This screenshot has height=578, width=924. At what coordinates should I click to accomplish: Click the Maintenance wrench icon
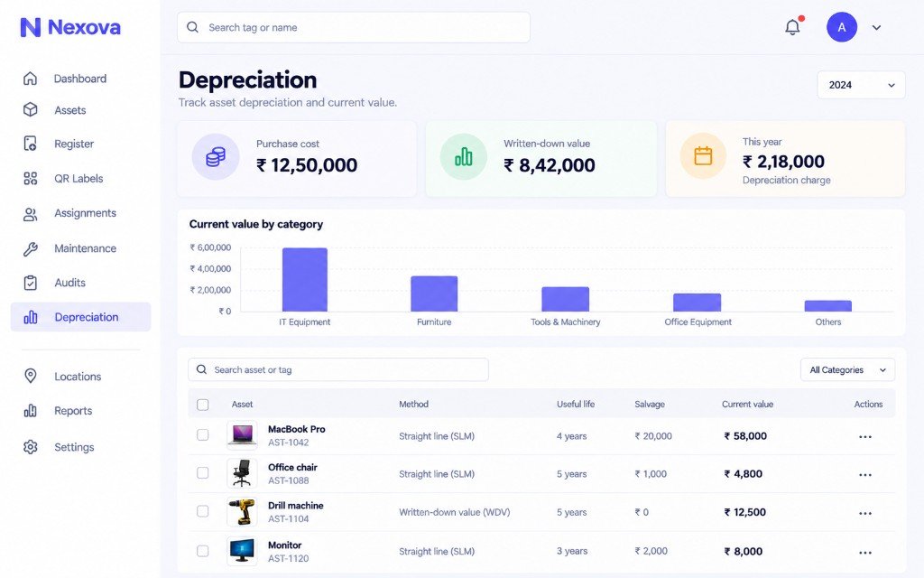click(31, 249)
